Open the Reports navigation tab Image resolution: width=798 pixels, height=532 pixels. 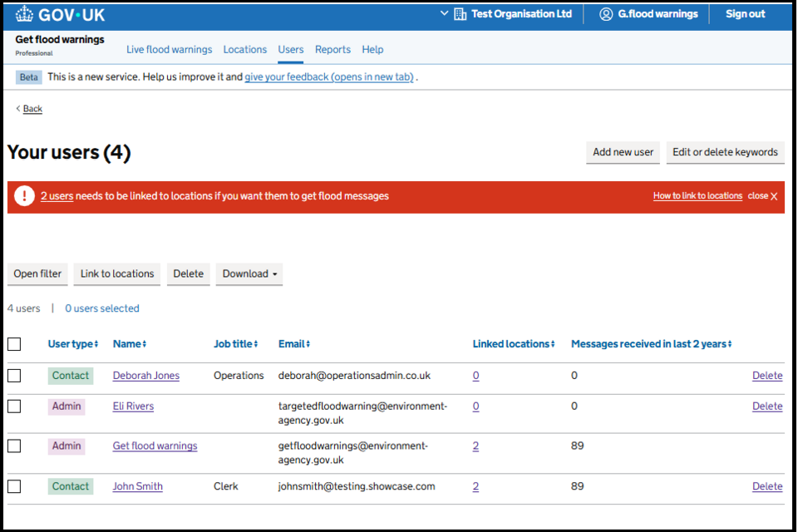332,50
